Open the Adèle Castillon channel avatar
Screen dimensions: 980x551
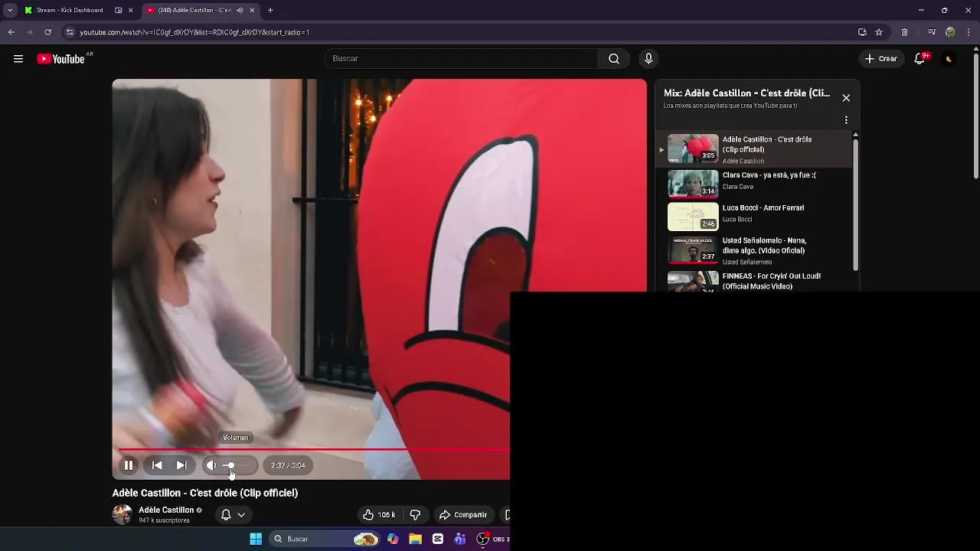[x=122, y=514]
